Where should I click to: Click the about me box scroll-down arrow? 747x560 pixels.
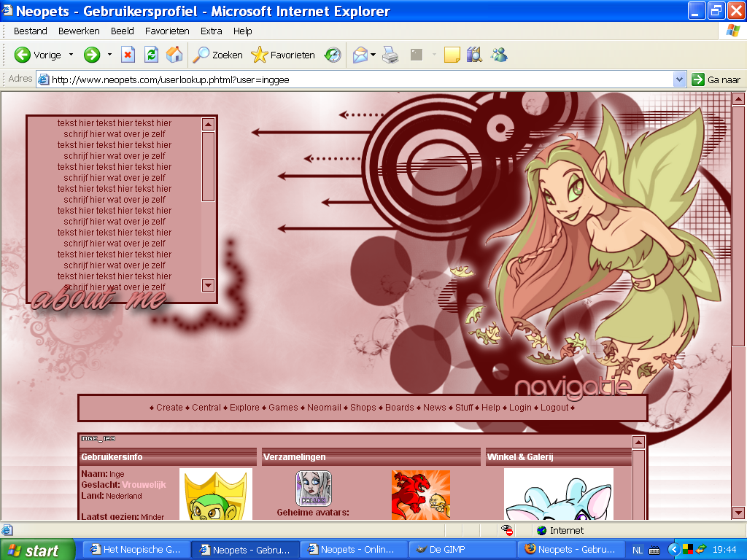point(208,285)
